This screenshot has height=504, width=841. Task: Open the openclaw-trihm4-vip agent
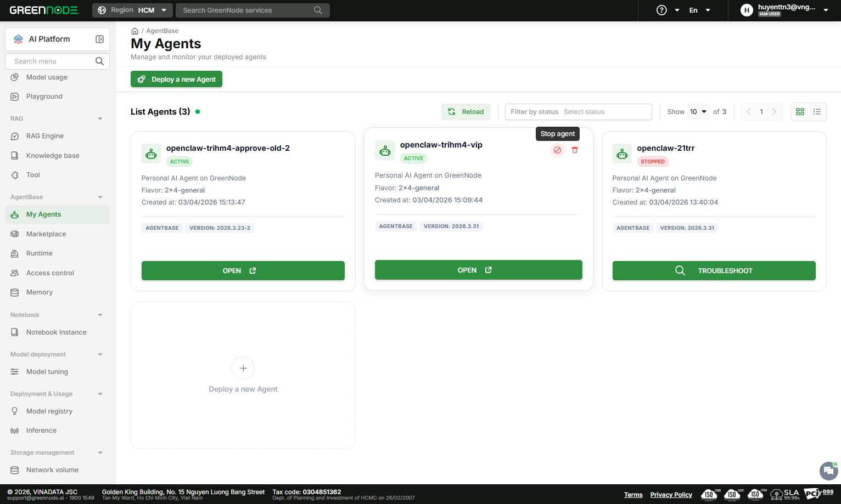click(x=479, y=270)
